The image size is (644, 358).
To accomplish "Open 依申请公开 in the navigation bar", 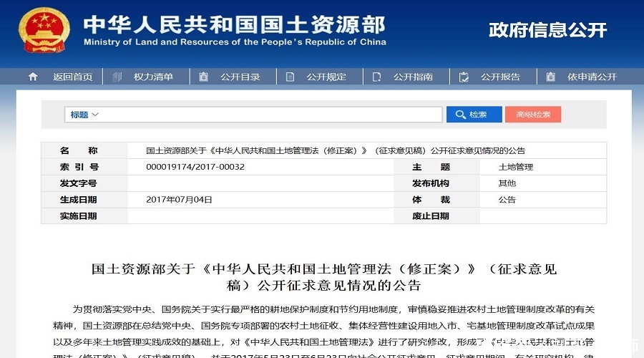I will (592, 77).
